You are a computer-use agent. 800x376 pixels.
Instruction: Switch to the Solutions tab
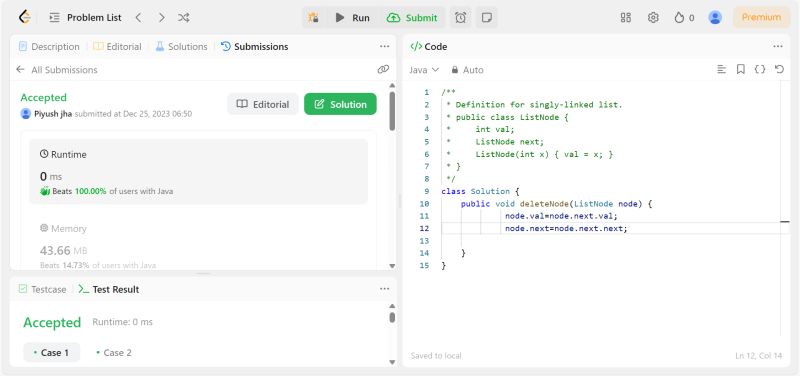pos(182,46)
